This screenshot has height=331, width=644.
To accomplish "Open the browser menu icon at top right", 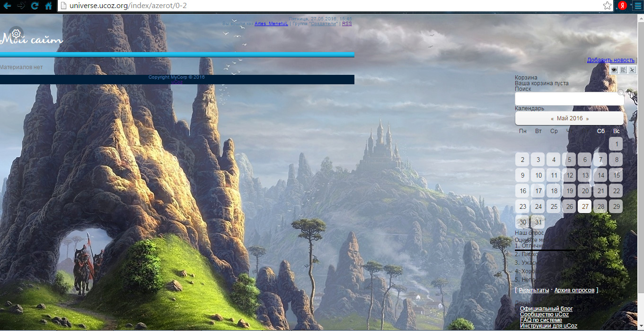I will pos(637,6).
